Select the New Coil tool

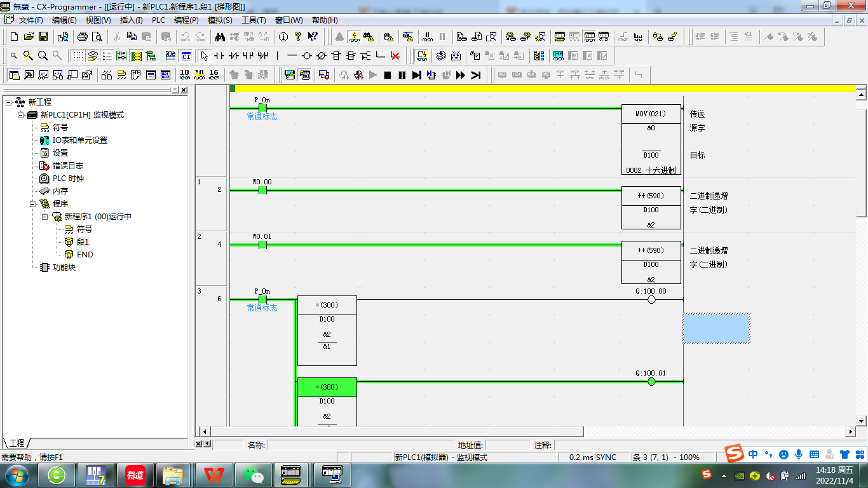[307, 56]
